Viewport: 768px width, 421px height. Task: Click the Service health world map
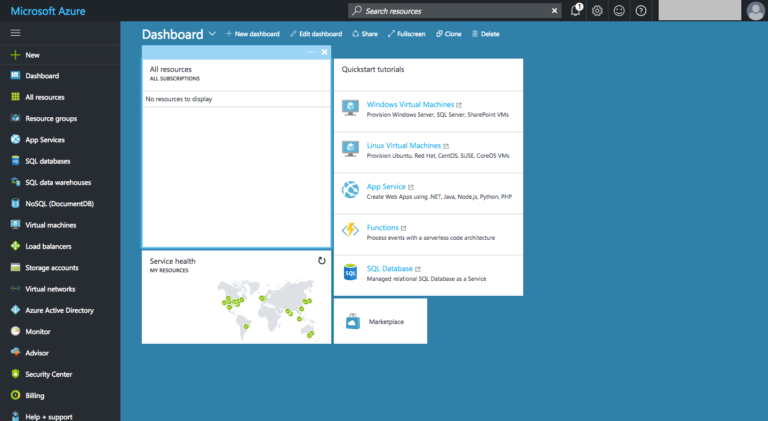point(267,309)
